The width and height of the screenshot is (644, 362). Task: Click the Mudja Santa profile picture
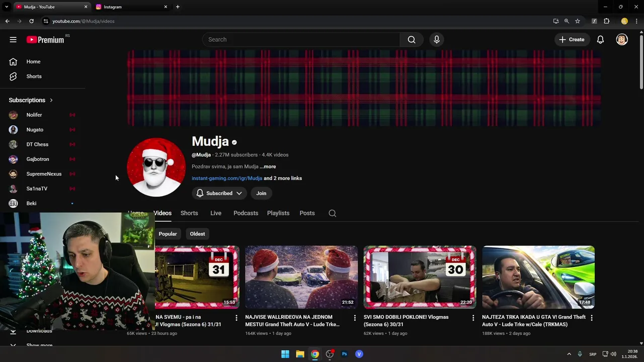click(156, 167)
